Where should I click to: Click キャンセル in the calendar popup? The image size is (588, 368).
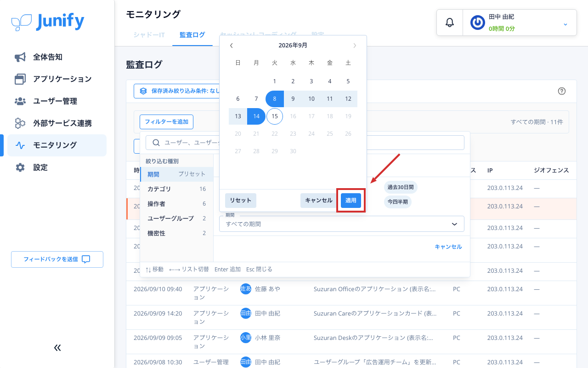(x=319, y=201)
